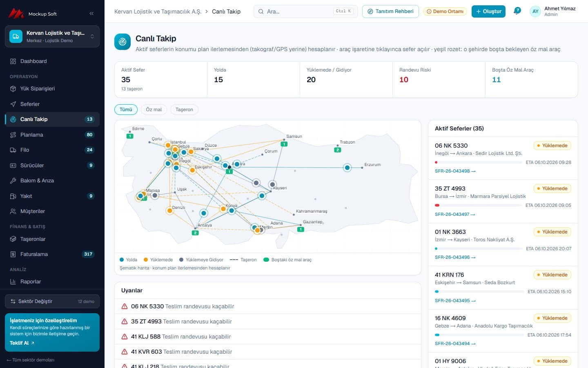This screenshot has height=368, width=588.
Task: Click the Oluştur button
Action: tap(488, 11)
